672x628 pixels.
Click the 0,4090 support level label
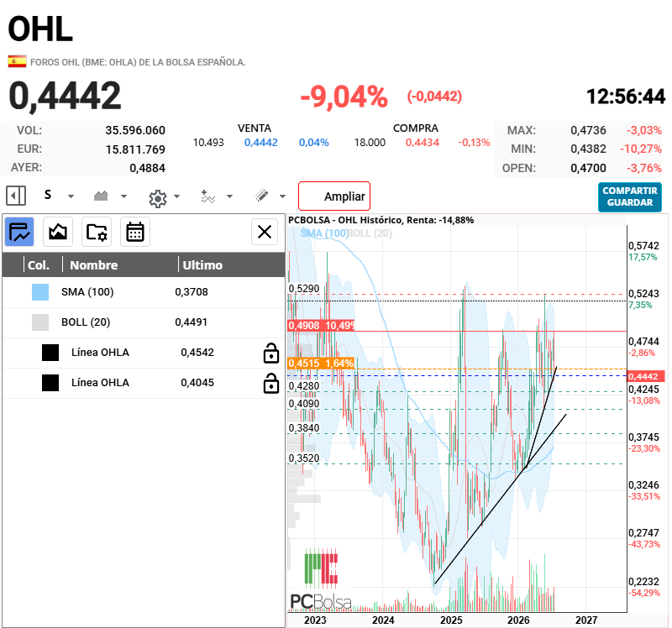(304, 404)
